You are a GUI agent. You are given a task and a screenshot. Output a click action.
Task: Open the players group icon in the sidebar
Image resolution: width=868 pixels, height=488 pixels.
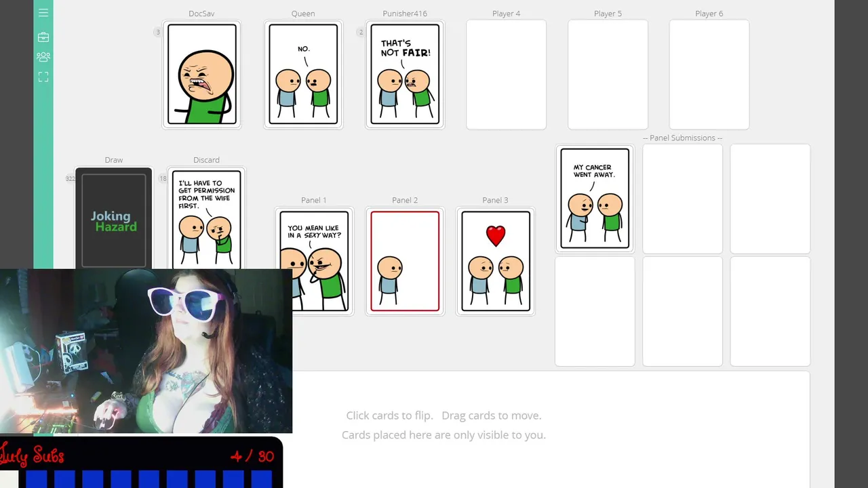click(43, 57)
